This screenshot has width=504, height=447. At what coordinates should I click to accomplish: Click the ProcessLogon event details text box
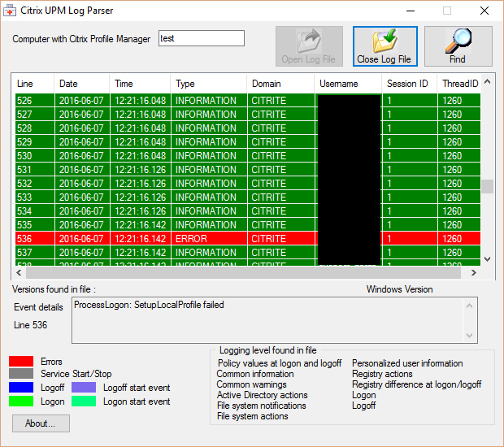tap(275, 320)
